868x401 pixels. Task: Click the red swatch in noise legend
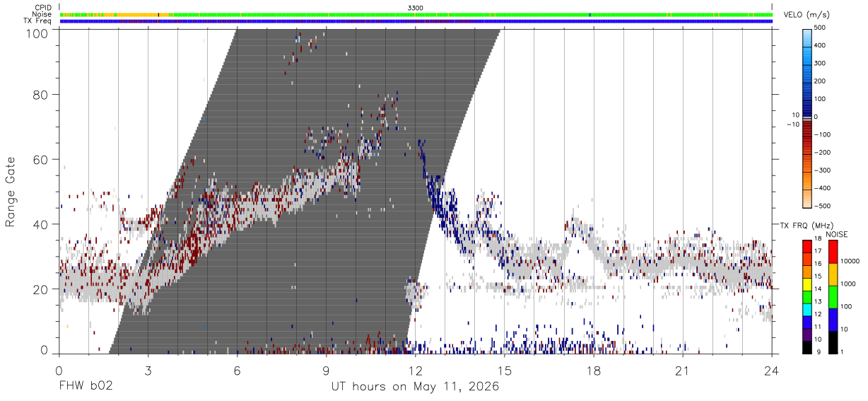pos(833,251)
